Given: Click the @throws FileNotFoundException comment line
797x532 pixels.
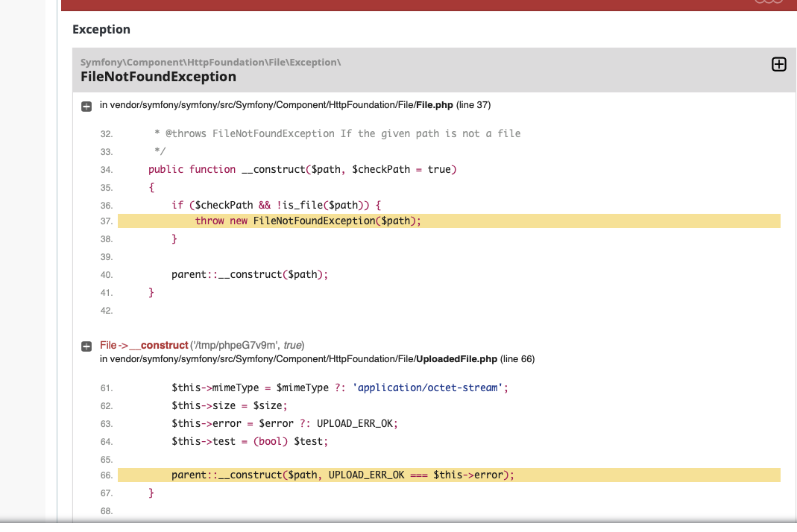Looking at the screenshot, I should (x=338, y=133).
